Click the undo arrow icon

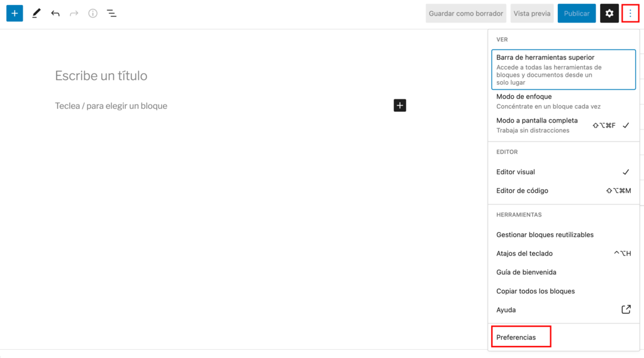[55, 14]
